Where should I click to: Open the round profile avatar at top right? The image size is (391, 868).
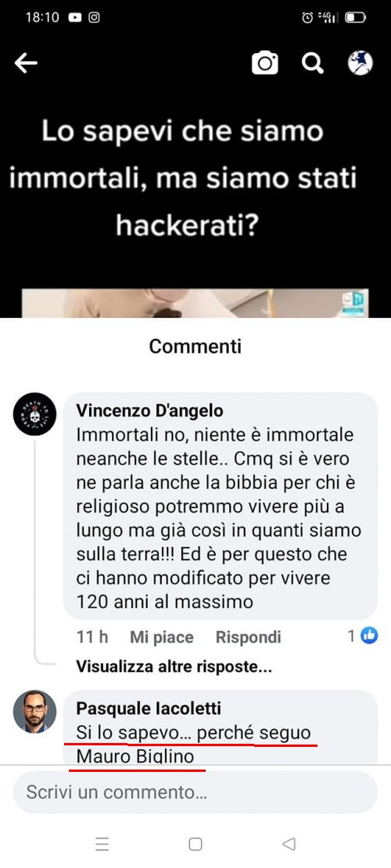point(360,63)
